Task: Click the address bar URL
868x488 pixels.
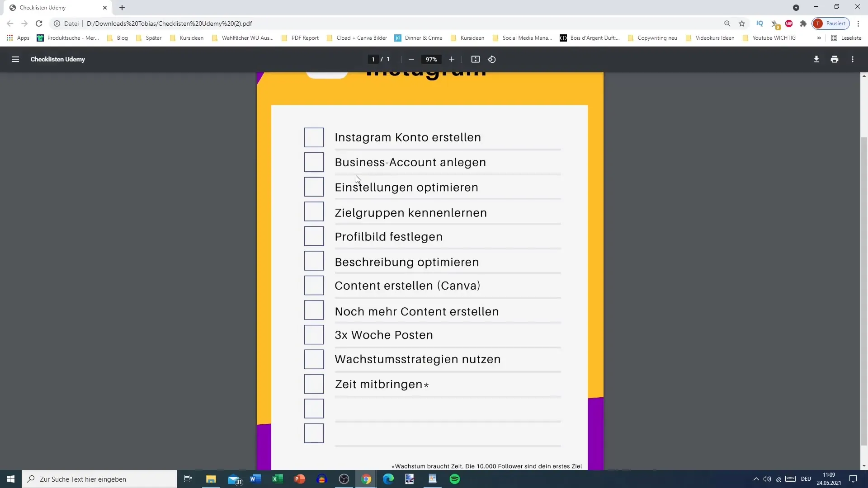Action: click(x=170, y=23)
